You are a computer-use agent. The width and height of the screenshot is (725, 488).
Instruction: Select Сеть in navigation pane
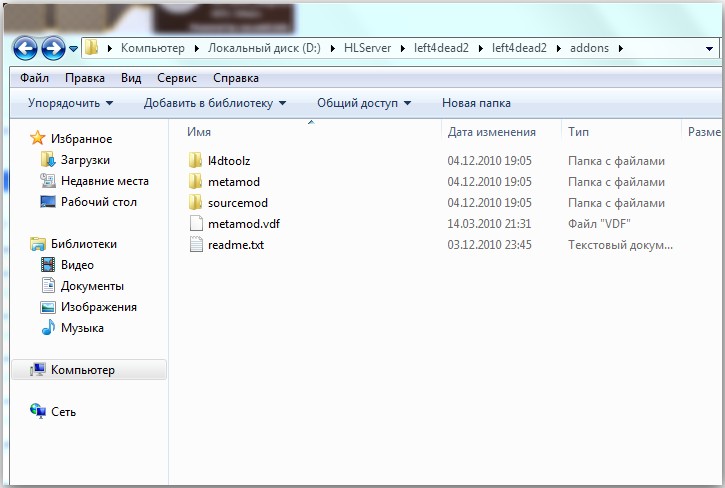pyautogui.click(x=63, y=412)
